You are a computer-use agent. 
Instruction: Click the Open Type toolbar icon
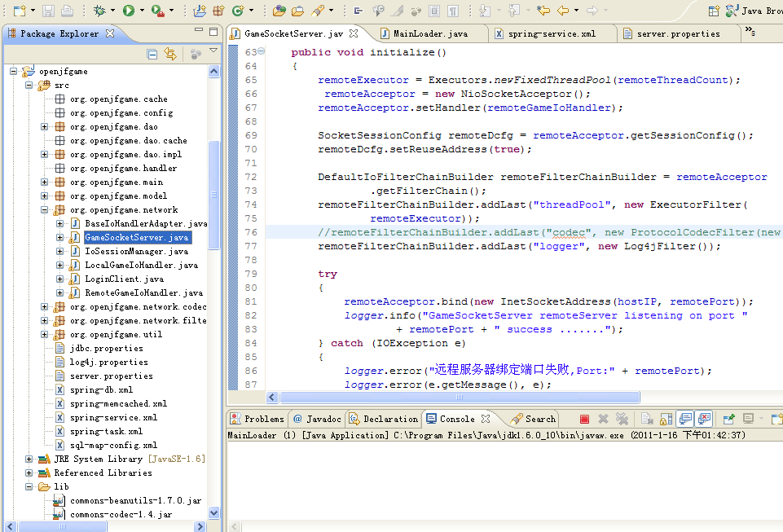point(279,11)
